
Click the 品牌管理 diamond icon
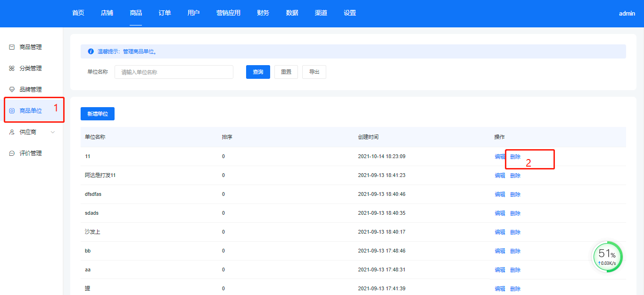12,90
